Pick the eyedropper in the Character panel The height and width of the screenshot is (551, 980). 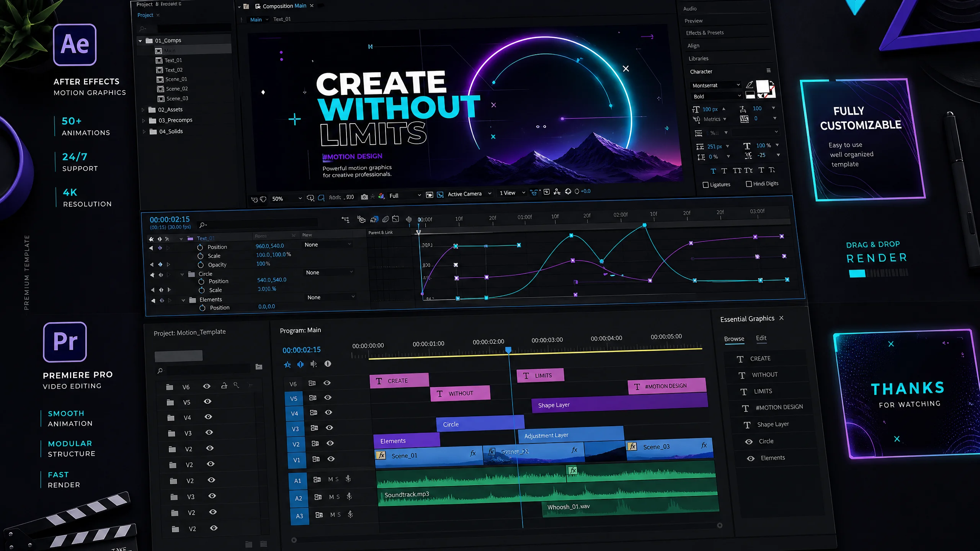(x=749, y=85)
